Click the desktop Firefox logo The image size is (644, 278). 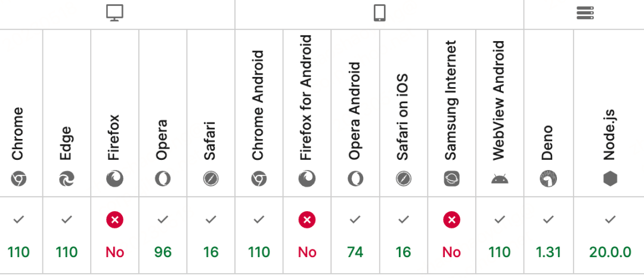click(x=114, y=178)
